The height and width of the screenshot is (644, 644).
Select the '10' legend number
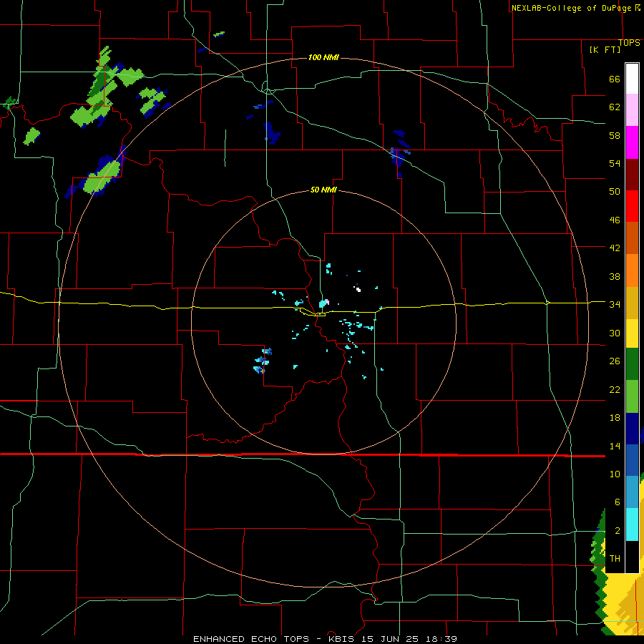(x=615, y=474)
